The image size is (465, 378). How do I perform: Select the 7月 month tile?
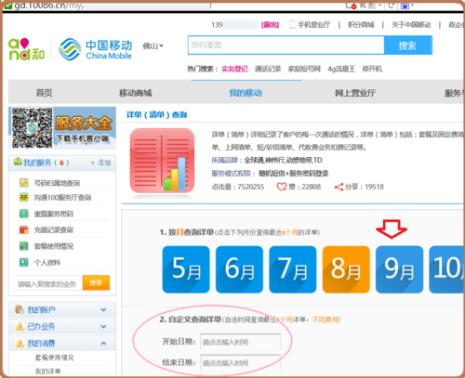293,269
